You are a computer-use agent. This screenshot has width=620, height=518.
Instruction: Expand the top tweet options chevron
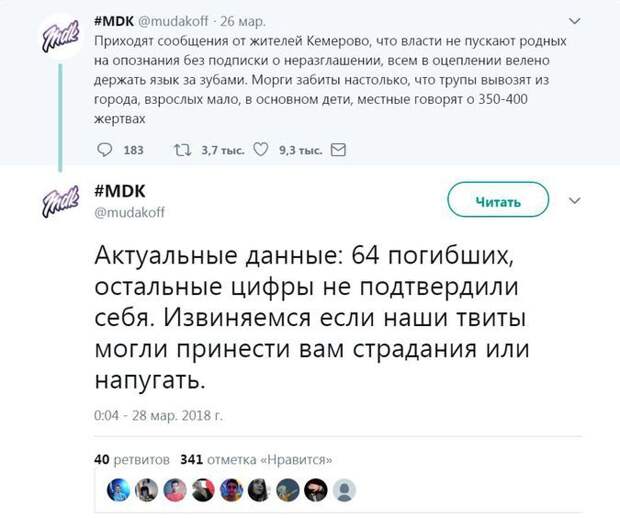click(574, 21)
